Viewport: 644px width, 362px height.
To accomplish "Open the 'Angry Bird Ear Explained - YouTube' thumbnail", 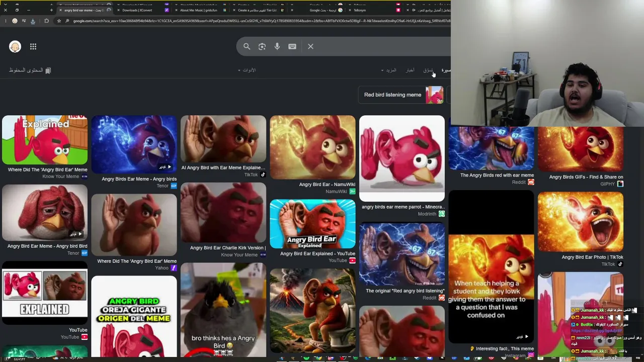I will 312,224.
